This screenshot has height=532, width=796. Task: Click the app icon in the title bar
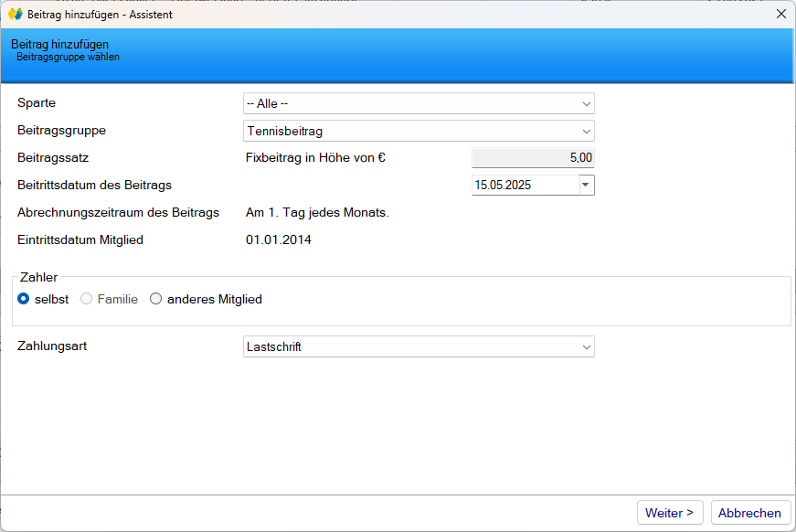[15, 15]
